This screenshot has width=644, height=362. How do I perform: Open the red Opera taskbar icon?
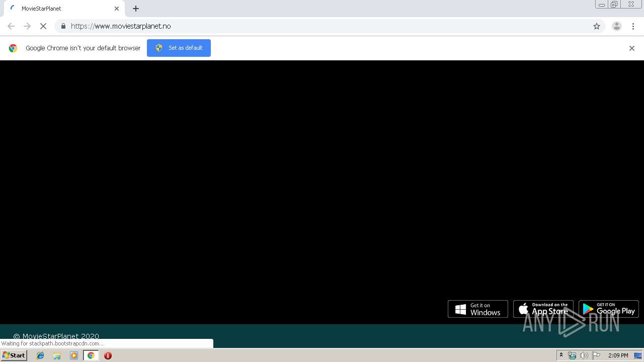tap(108, 355)
